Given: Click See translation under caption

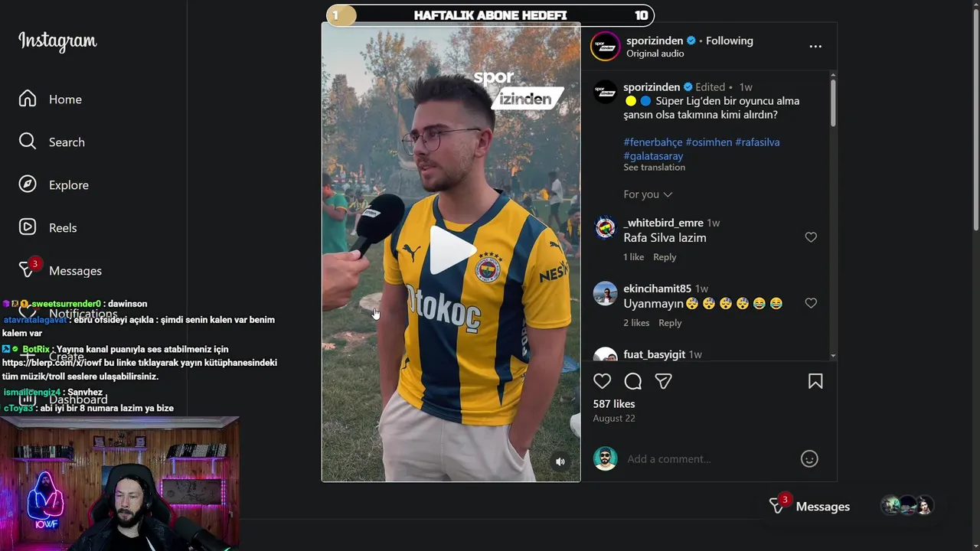Looking at the screenshot, I should 654,167.
